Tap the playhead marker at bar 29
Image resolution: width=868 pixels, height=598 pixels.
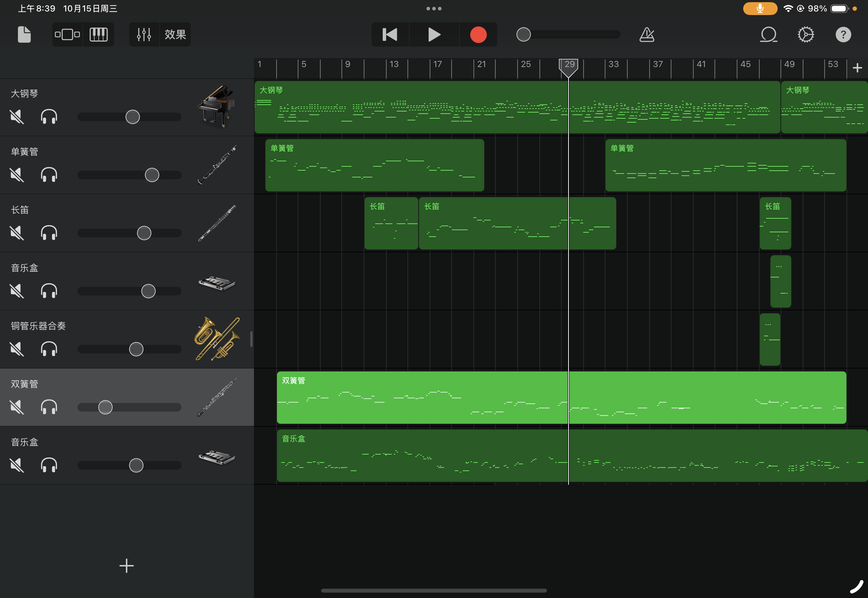coord(568,68)
